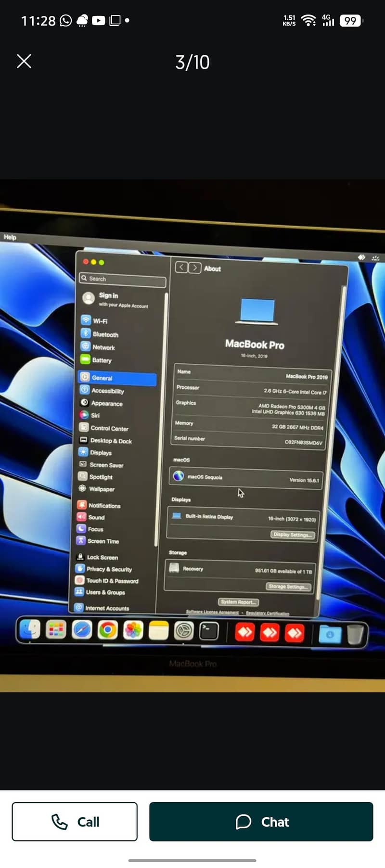Go back with the left chevron

[x=181, y=268]
